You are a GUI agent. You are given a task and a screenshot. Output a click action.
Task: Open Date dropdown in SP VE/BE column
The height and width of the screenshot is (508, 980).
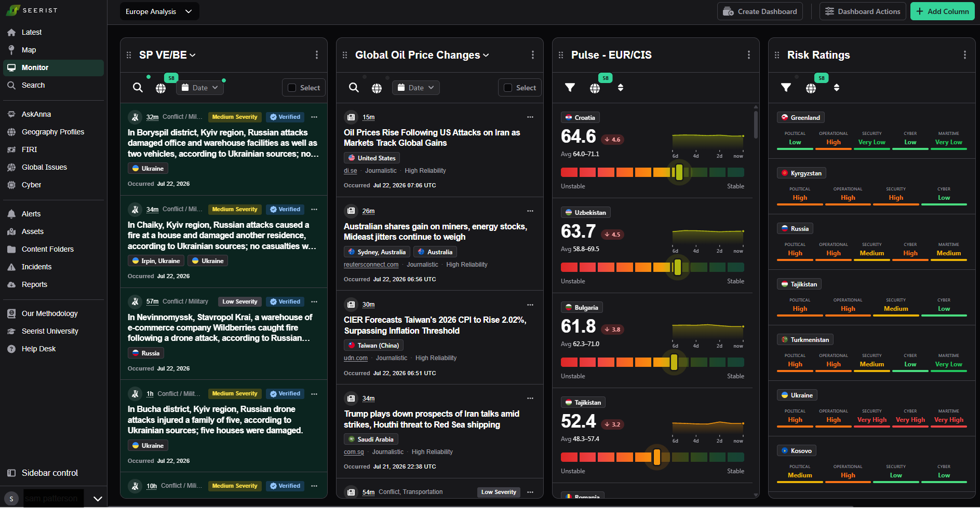200,88
